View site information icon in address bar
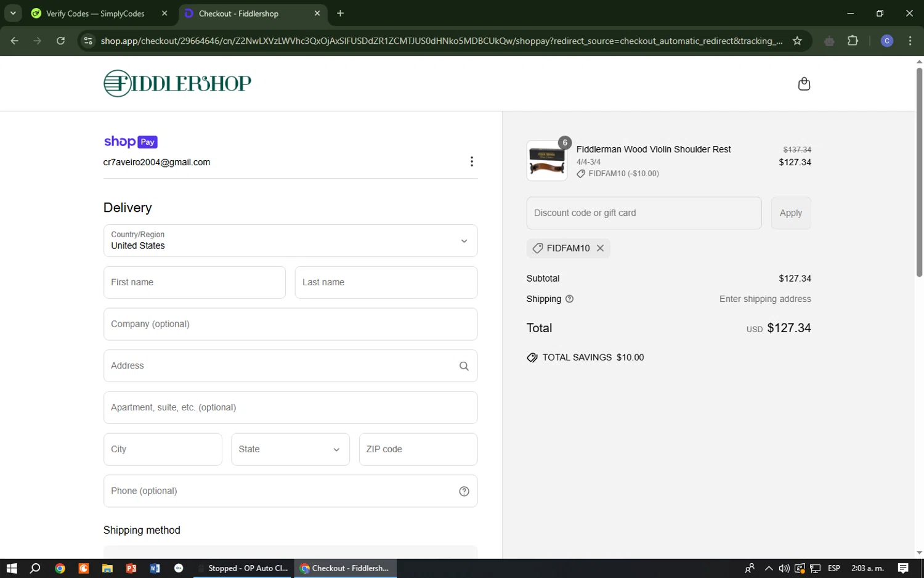The width and height of the screenshot is (924, 578). pos(88,41)
